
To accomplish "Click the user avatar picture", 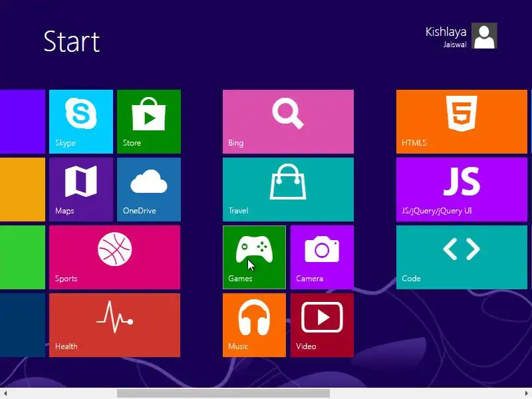I will [484, 36].
